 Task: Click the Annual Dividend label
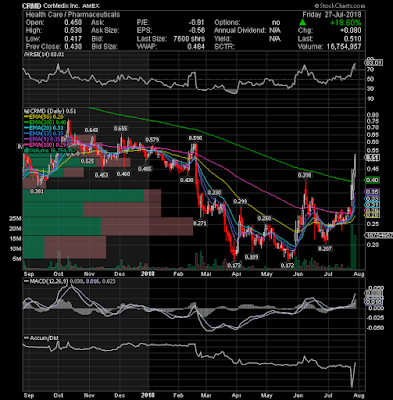pos(240,31)
